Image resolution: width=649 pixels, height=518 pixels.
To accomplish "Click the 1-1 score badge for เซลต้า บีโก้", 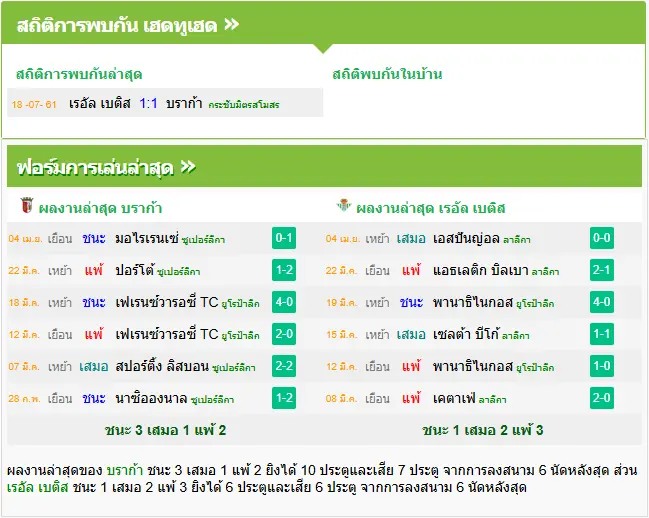I will point(601,334).
